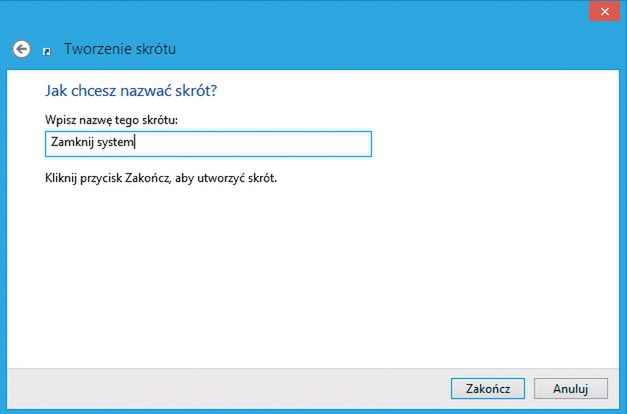The height and width of the screenshot is (414, 627).
Task: Click the label Wpisz nazwę tego skrótu:
Action: tap(118, 120)
